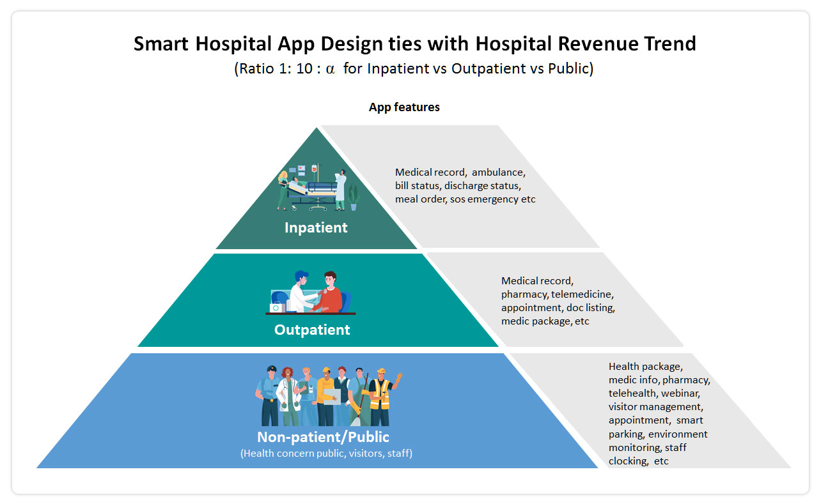The width and height of the screenshot is (821, 504).
Task: Click the group of staff and public illustration
Action: coord(329,395)
